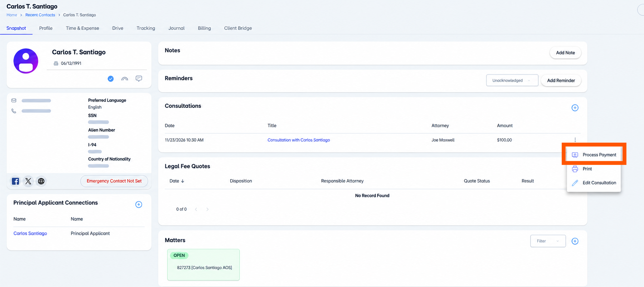Open the chat message icon on profile card
Image resolution: width=644 pixels, height=287 pixels.
click(139, 79)
